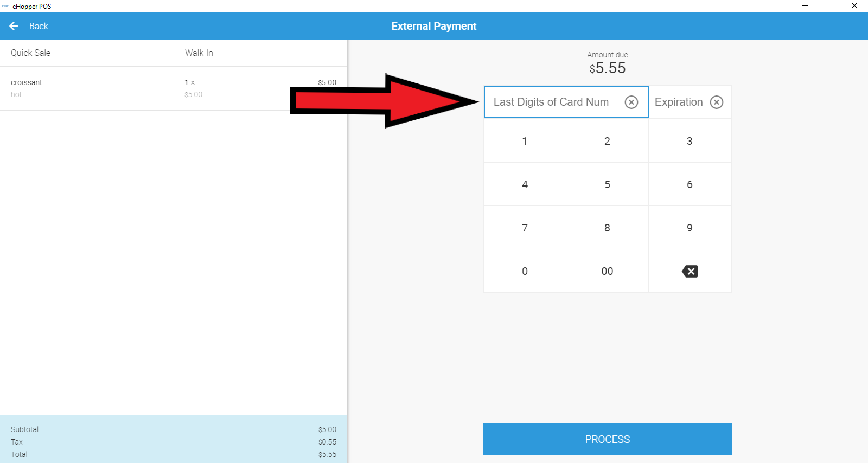Clear the card number field
Screen dimensions: 868x463
631,102
